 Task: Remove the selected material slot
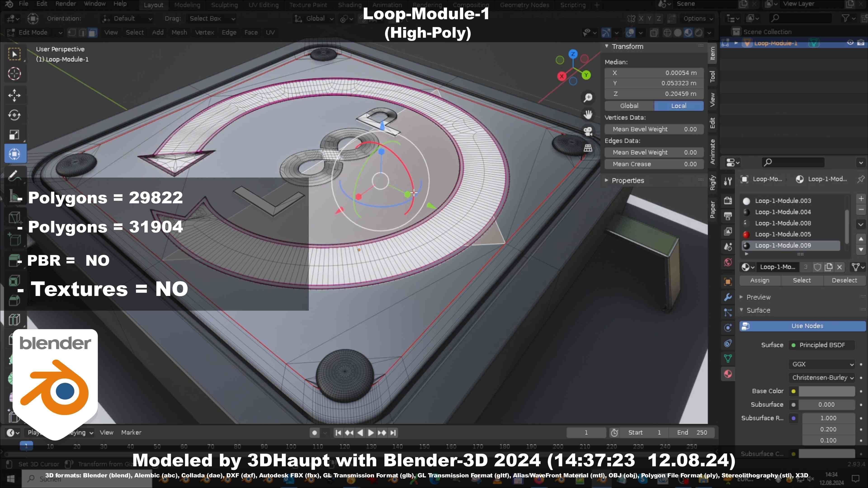coord(861,209)
